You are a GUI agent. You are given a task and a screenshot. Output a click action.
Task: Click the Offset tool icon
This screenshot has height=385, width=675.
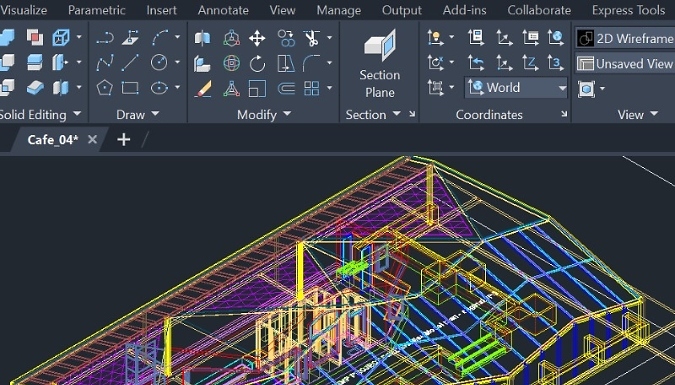click(286, 88)
